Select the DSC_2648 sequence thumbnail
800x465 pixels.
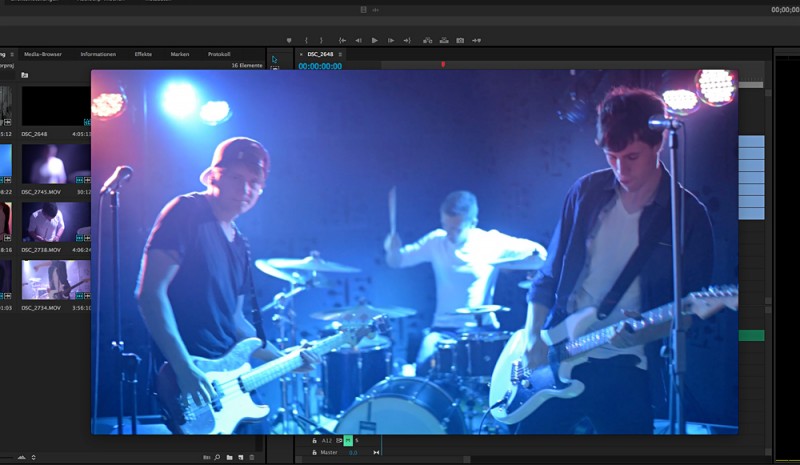pos(56,106)
